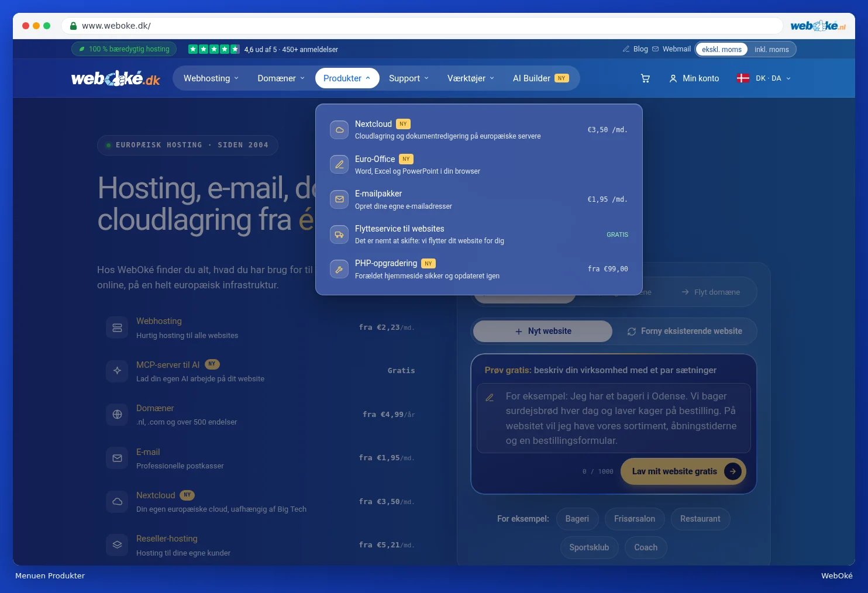The image size is (868, 593).
Task: Click the E-mail envelope icon in list
Action: (x=117, y=458)
